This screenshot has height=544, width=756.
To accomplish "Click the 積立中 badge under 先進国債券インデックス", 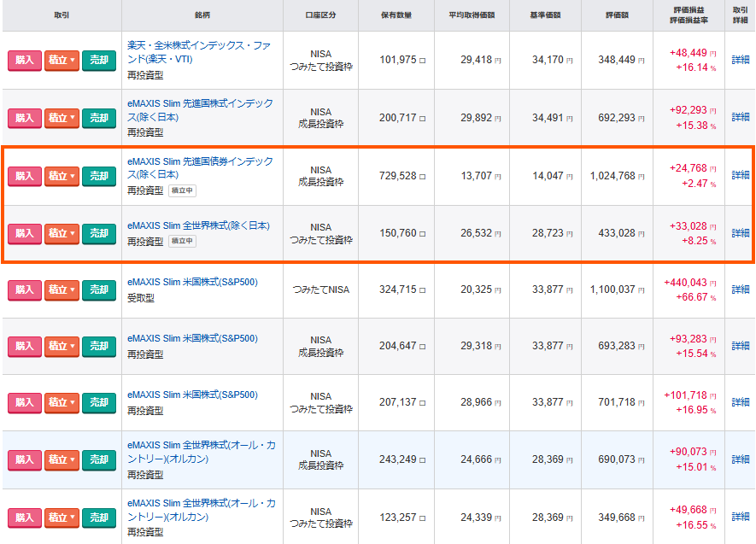I will pos(182,190).
